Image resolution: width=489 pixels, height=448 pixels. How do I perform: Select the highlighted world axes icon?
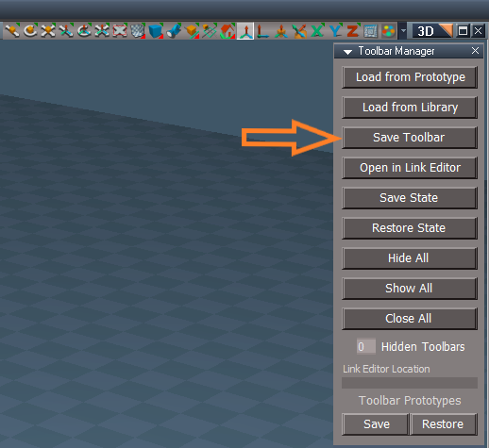245,31
